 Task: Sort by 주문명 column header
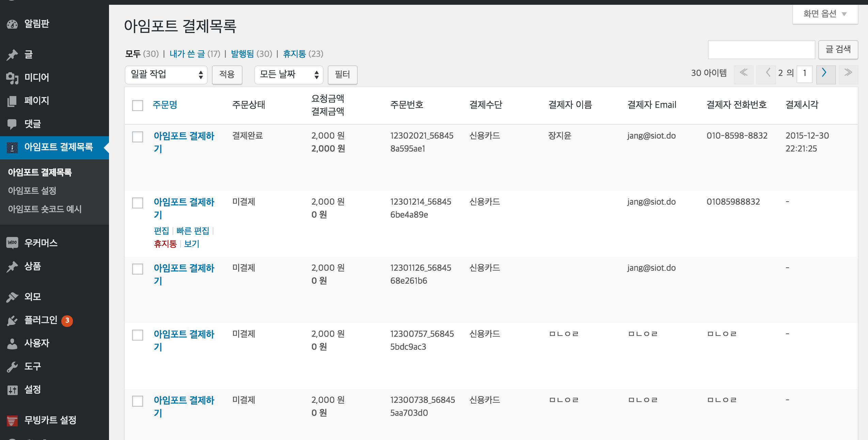pyautogui.click(x=165, y=105)
